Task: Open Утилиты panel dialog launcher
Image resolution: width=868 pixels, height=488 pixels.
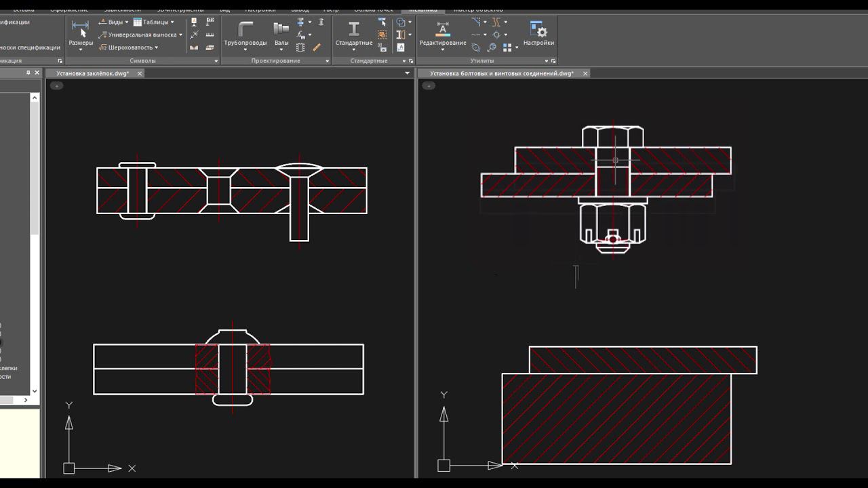Action: tap(553, 61)
